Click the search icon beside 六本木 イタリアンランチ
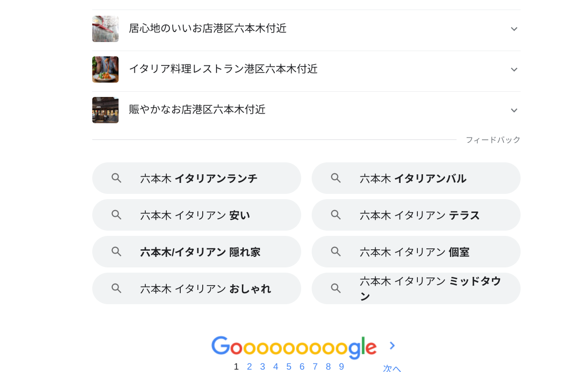 click(x=117, y=178)
